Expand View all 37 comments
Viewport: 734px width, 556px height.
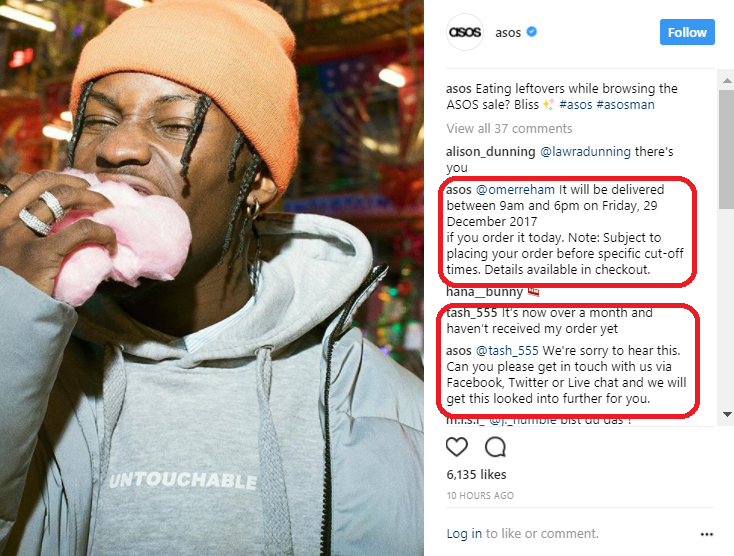click(x=509, y=128)
